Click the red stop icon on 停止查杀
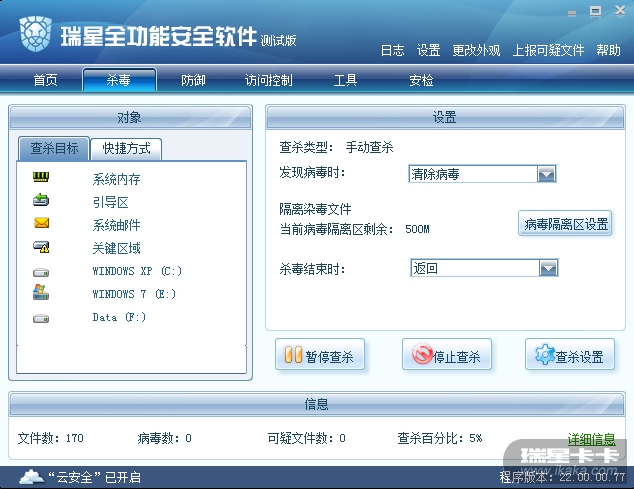Screen dimensions: 634x489 click(x=422, y=354)
